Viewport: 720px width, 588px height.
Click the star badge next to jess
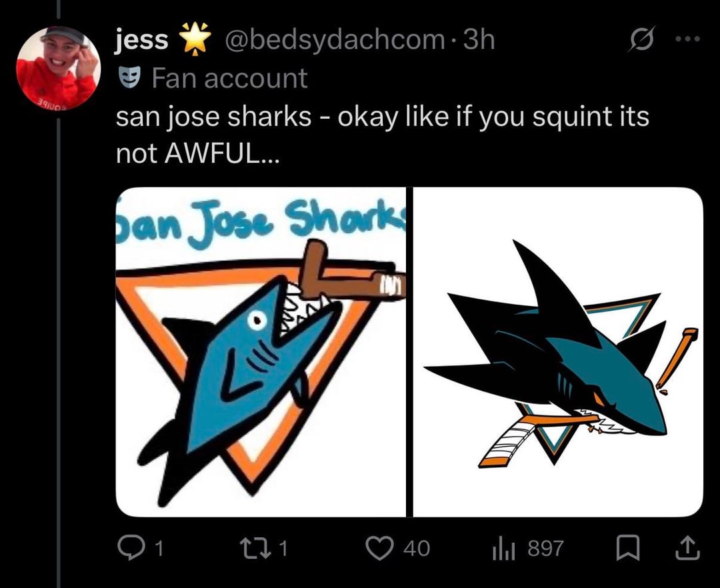tap(193, 40)
